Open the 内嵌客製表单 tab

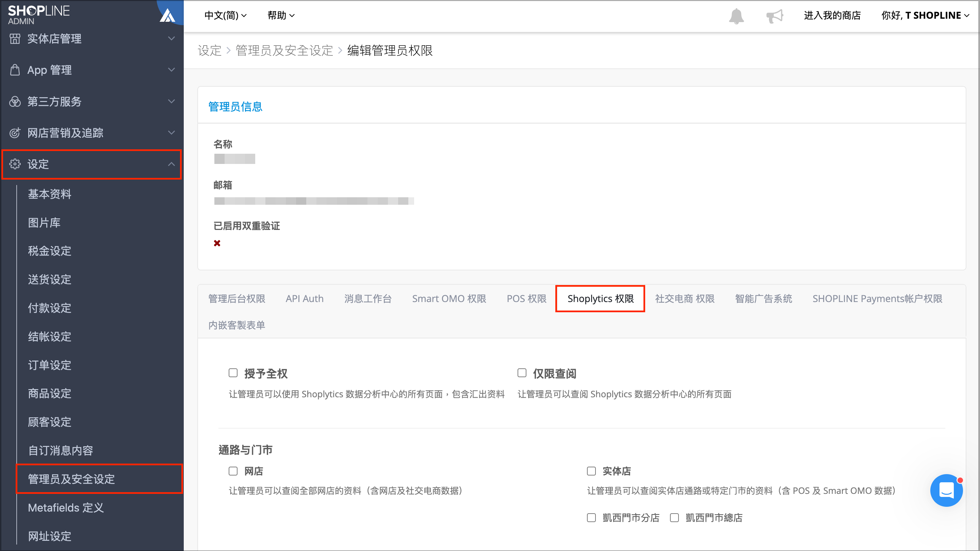pos(236,325)
